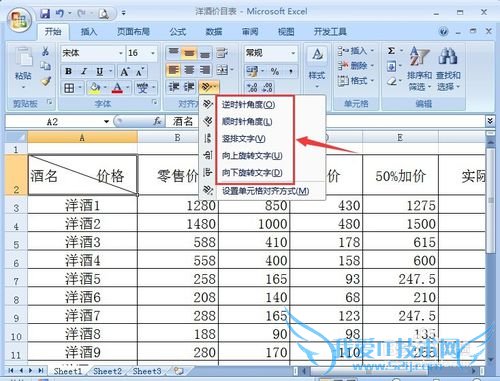The height and width of the screenshot is (381, 500).
Task: Choose 向上旋转文字(U) menu item
Action: tap(252, 156)
